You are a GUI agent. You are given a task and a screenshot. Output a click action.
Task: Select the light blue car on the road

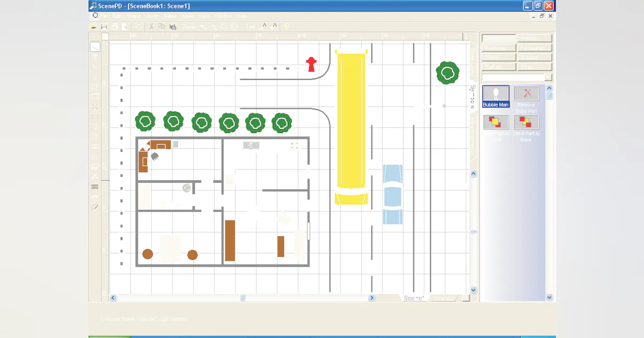click(x=392, y=194)
